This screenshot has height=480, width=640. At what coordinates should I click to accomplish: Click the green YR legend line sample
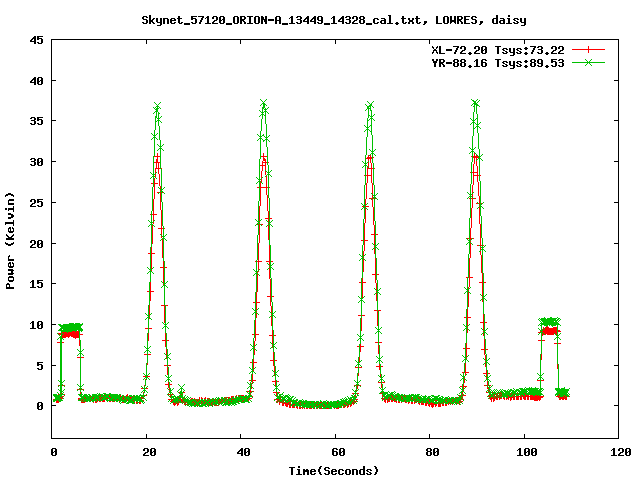[x=588, y=62]
